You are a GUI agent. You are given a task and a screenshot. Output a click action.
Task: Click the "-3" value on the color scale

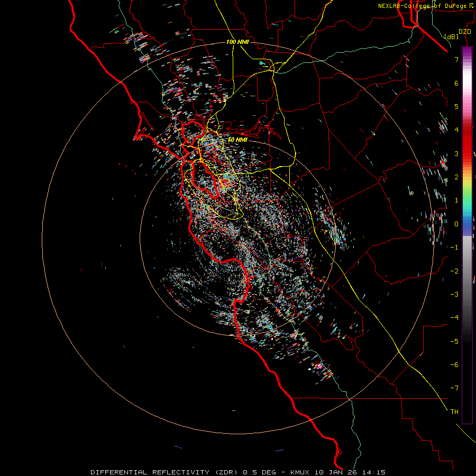[x=454, y=294]
